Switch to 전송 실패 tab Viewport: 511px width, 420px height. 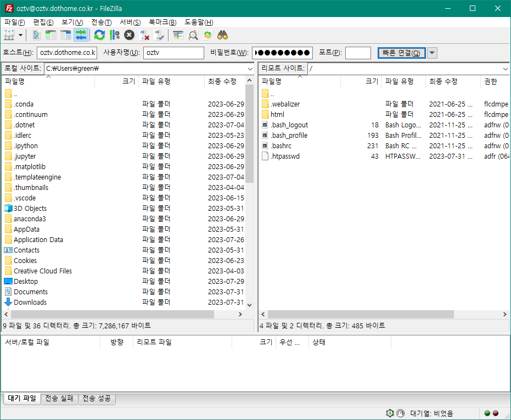pos(59,399)
